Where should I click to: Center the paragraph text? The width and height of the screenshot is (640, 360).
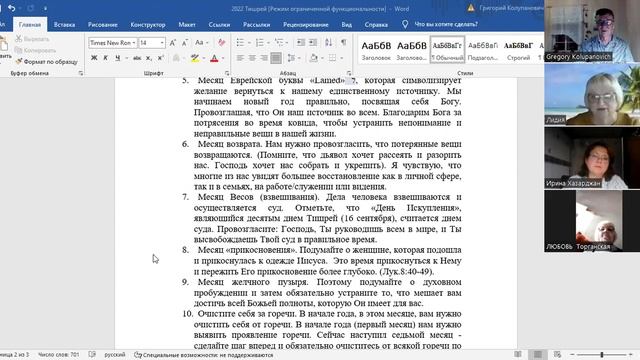[x=252, y=58]
